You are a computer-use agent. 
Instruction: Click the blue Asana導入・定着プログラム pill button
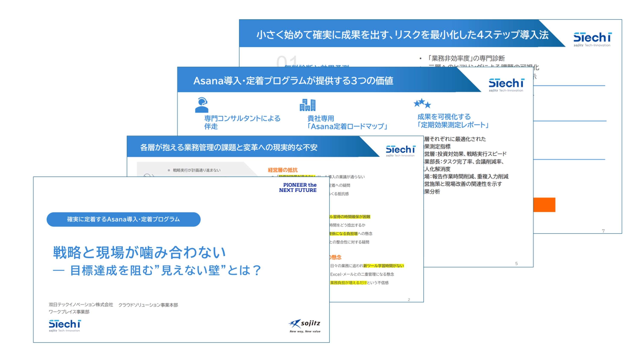pos(124,219)
